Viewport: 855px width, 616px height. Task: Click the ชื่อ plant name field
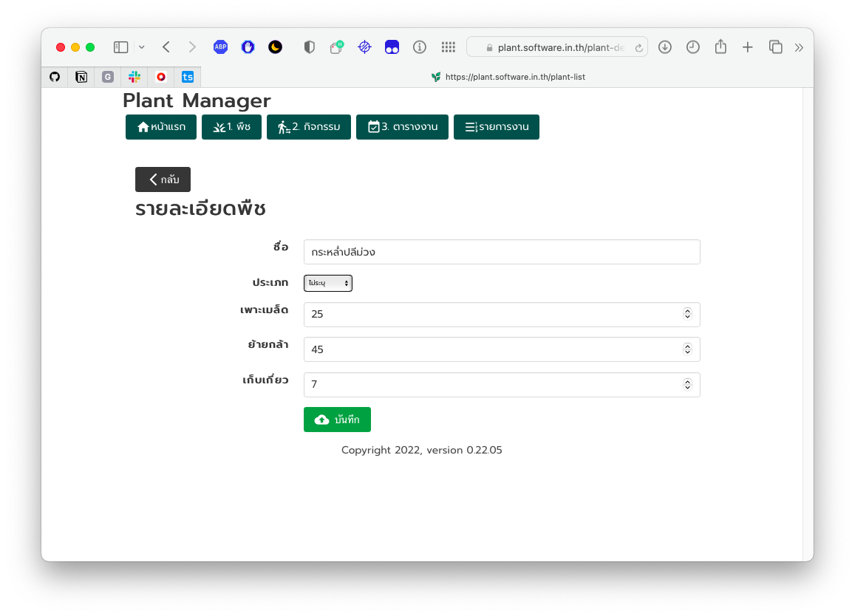point(501,252)
